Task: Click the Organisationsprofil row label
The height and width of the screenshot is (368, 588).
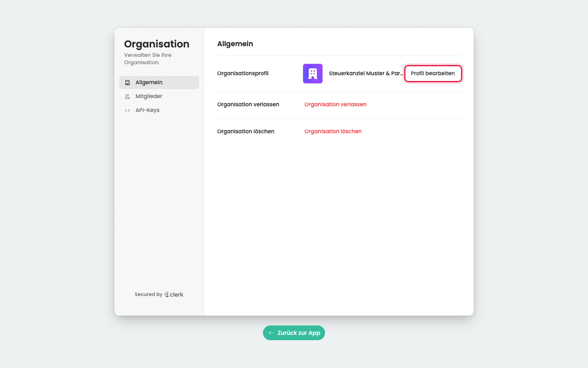Action: click(243, 74)
